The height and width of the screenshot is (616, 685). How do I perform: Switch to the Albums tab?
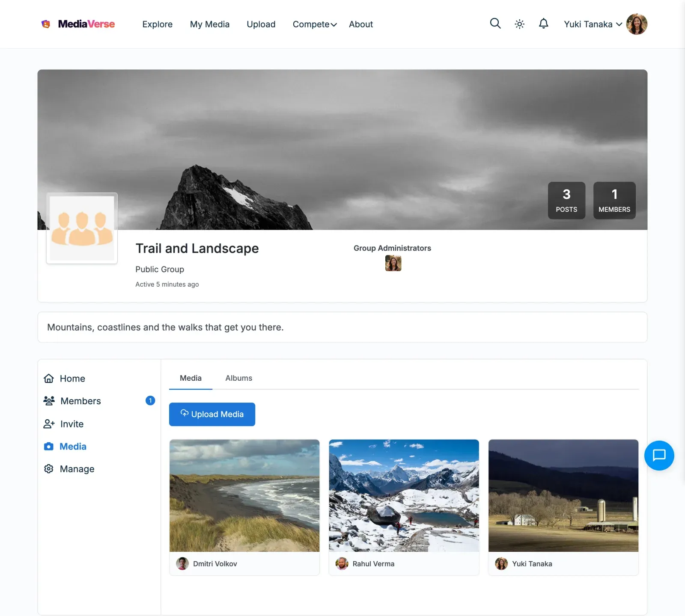click(x=239, y=378)
